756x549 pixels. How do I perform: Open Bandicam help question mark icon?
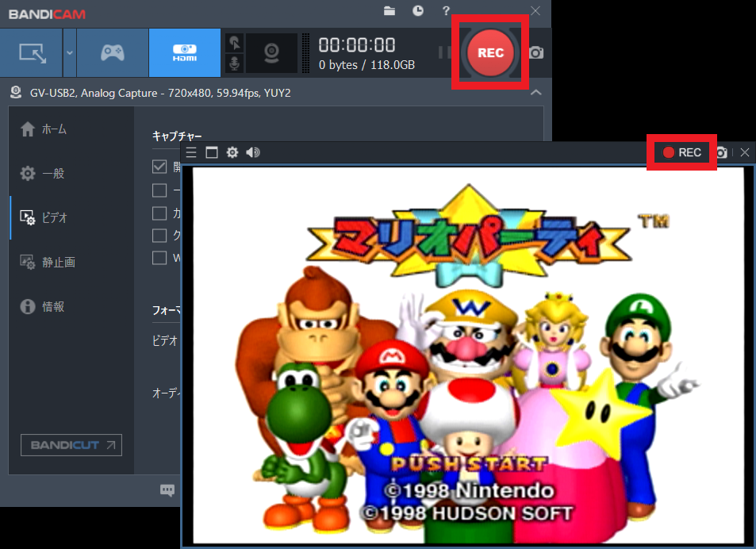[x=446, y=10]
